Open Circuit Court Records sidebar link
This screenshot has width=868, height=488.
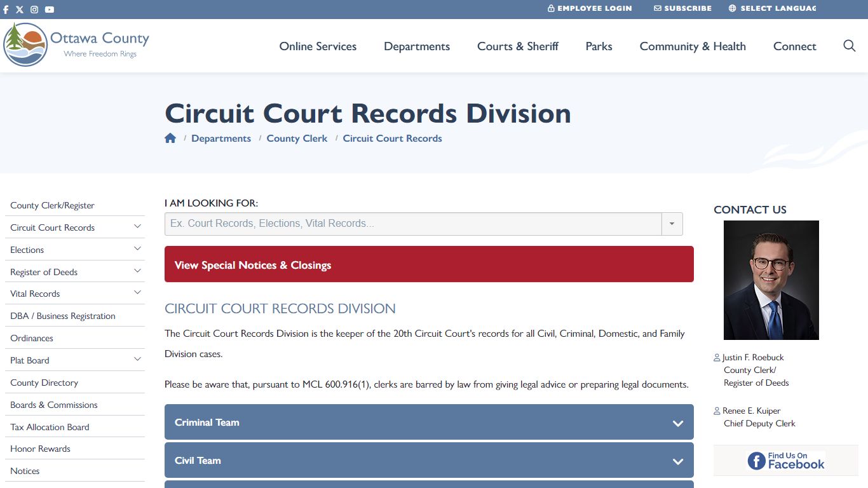click(52, 227)
